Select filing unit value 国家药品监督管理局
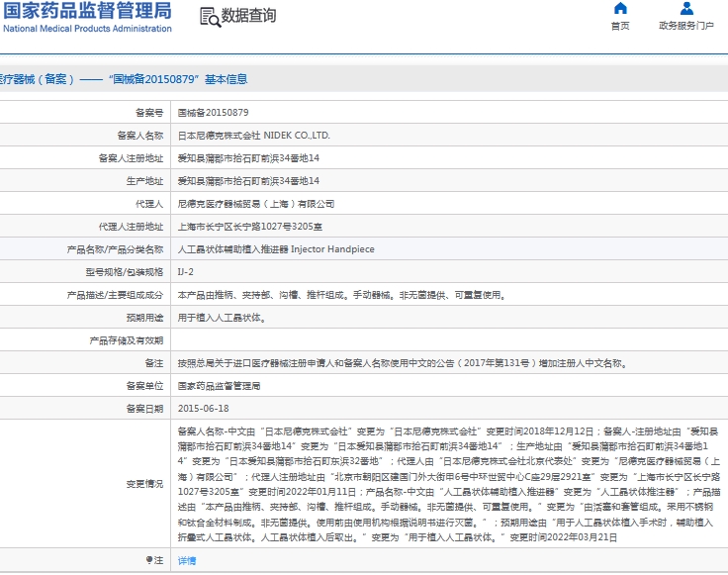Viewport: 728px width, 575px height. (219, 386)
